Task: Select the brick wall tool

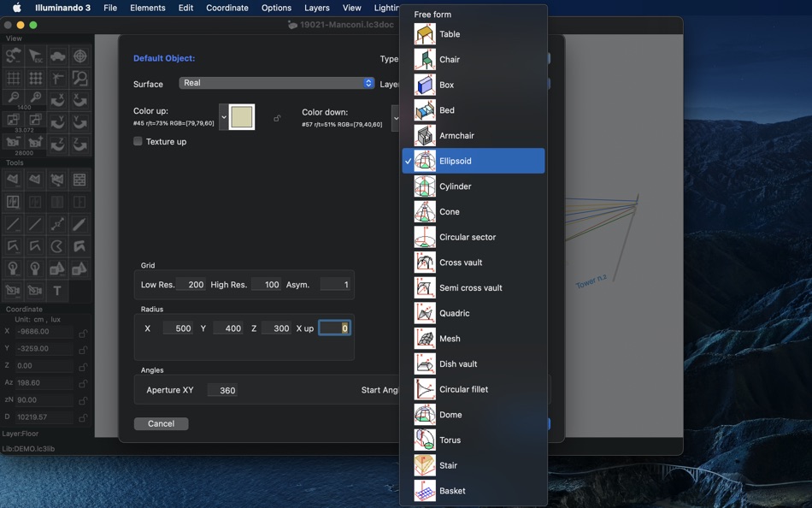Action: [79, 180]
